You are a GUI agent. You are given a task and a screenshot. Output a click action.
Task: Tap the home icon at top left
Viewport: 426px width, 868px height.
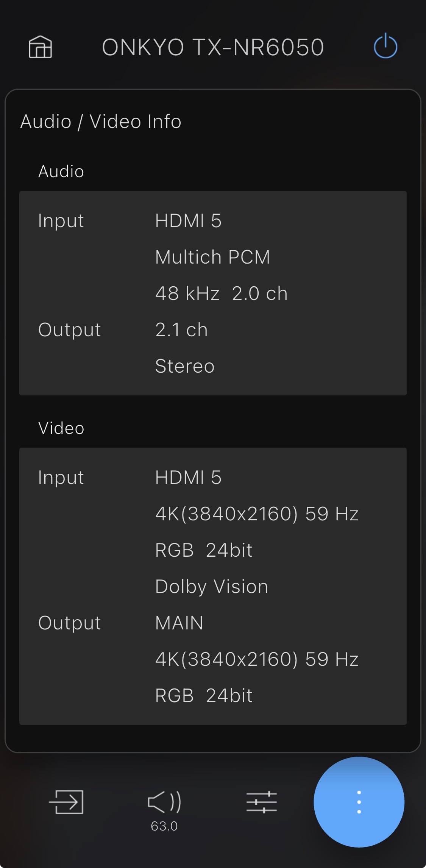(40, 47)
